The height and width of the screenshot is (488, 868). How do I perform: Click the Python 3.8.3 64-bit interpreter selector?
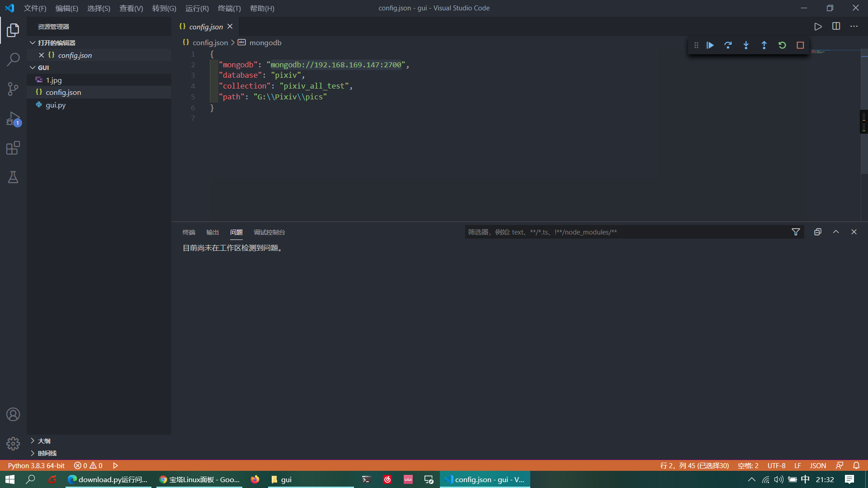[36, 465]
